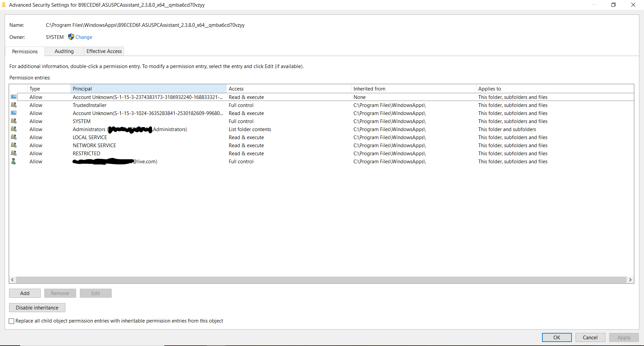The image size is (644, 346).
Task: Click the single-user icon for the live.com account
Action: point(14,161)
